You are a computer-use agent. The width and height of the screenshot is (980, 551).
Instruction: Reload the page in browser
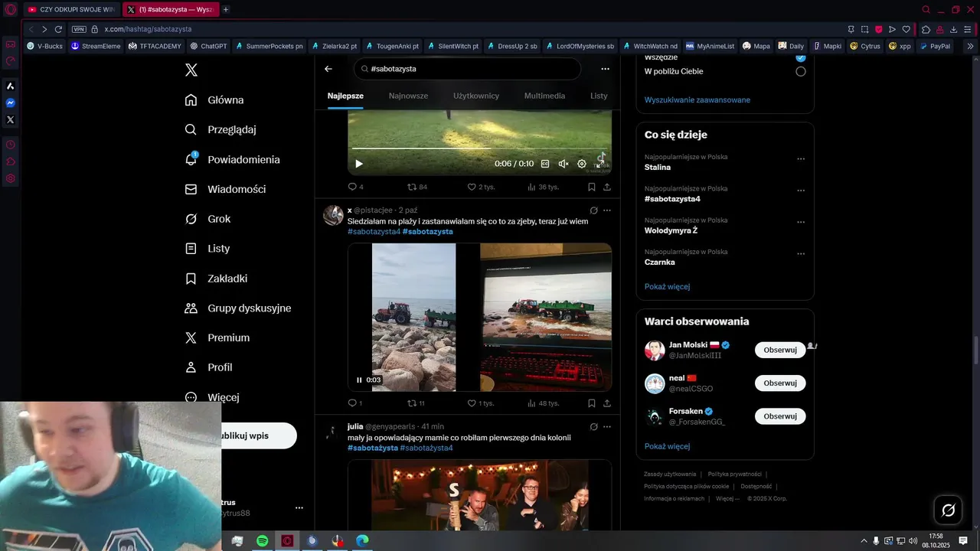[x=58, y=29]
